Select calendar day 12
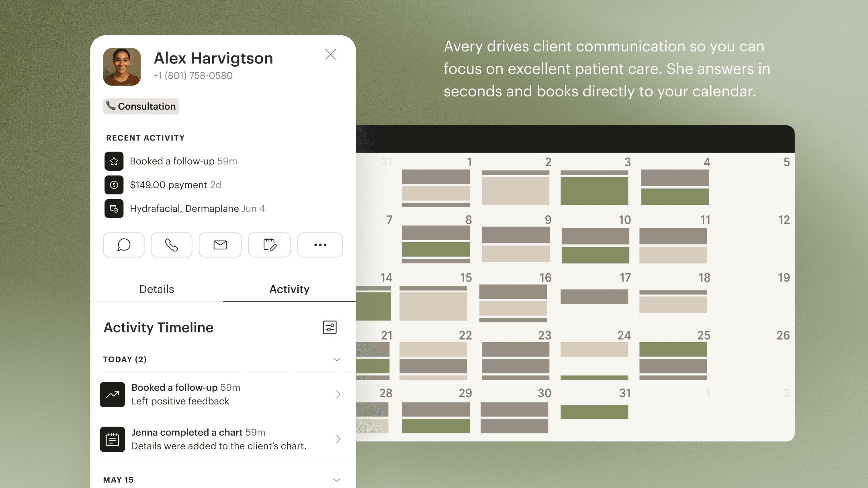 pyautogui.click(x=784, y=220)
